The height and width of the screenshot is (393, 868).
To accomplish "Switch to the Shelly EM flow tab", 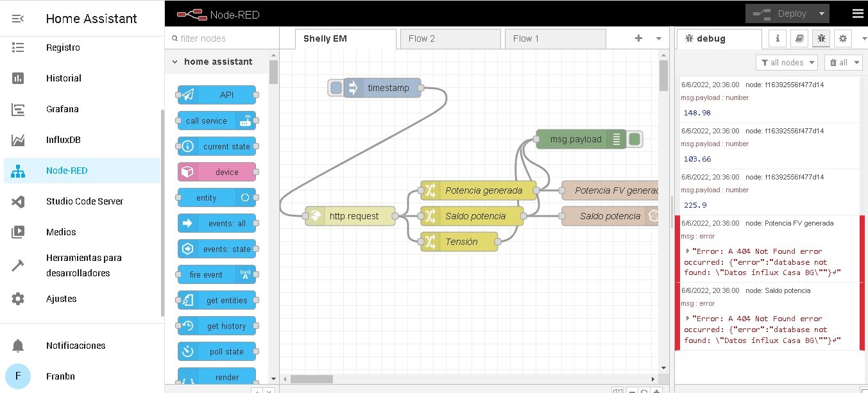I will click(346, 38).
